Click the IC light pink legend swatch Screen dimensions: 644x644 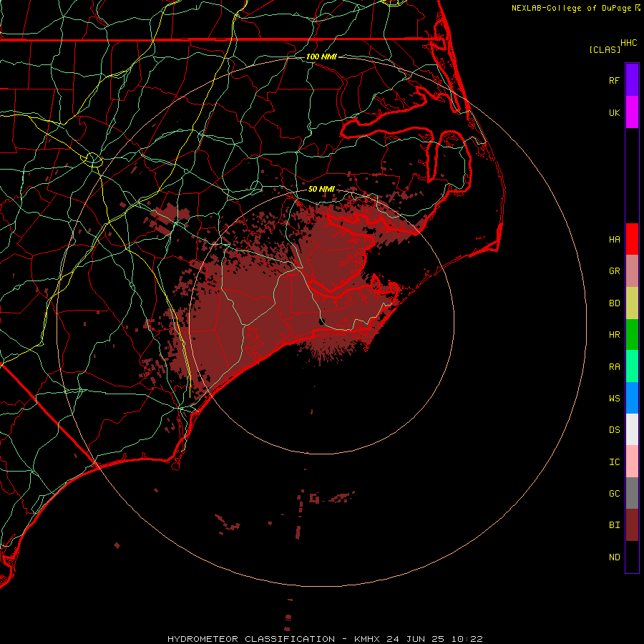point(632,462)
